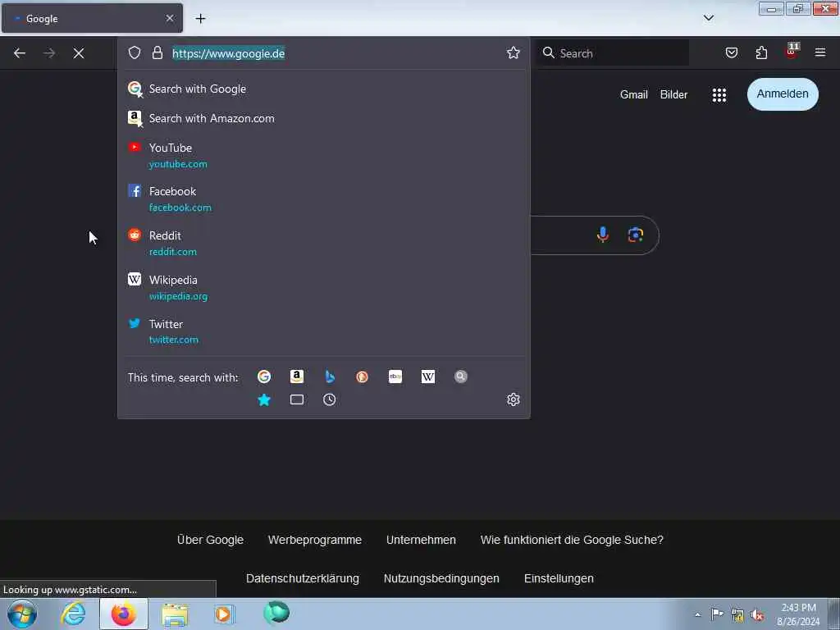This screenshot has width=840, height=630.
Task: Select the Twitter suggestion row
Action: pyautogui.click(x=323, y=331)
